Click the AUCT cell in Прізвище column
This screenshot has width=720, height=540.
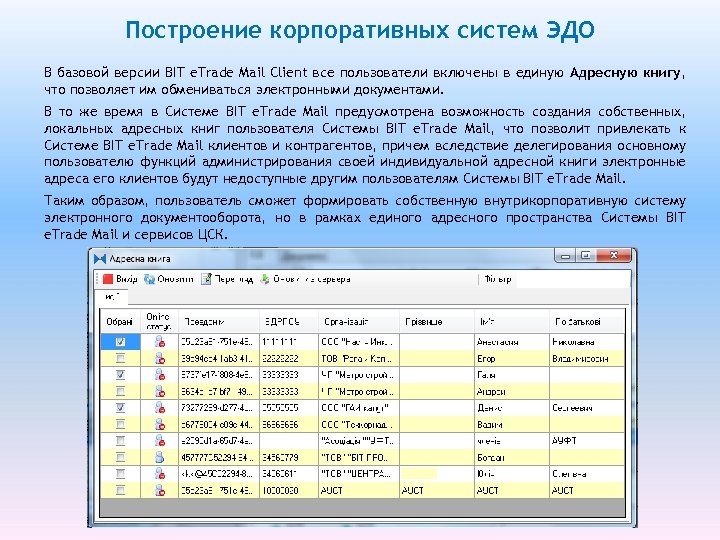coord(437,490)
